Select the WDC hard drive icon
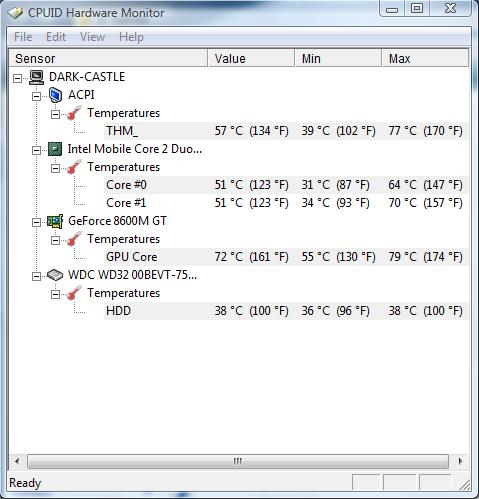The image size is (479, 499). [55, 275]
